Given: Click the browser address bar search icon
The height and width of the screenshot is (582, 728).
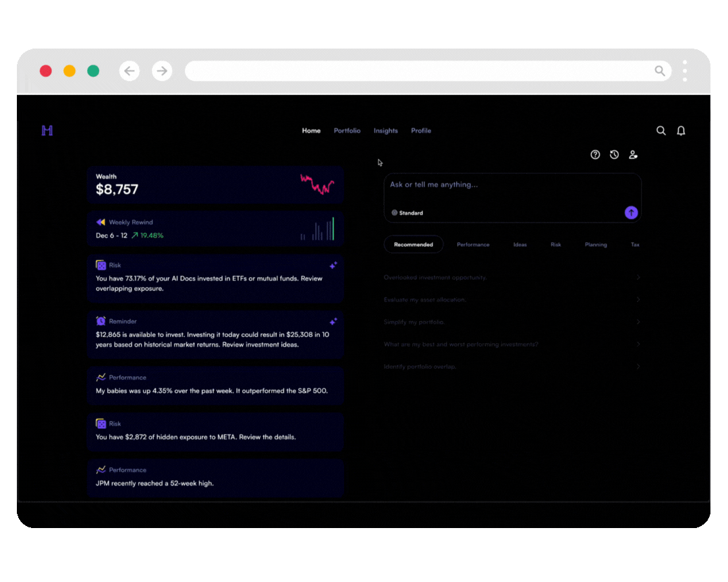Looking at the screenshot, I should pos(659,71).
